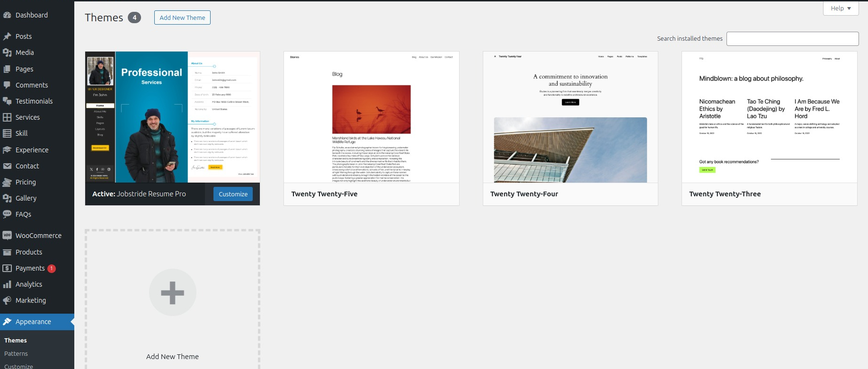Click the Pages icon in sidebar
The image size is (868, 369).
pos(7,69)
